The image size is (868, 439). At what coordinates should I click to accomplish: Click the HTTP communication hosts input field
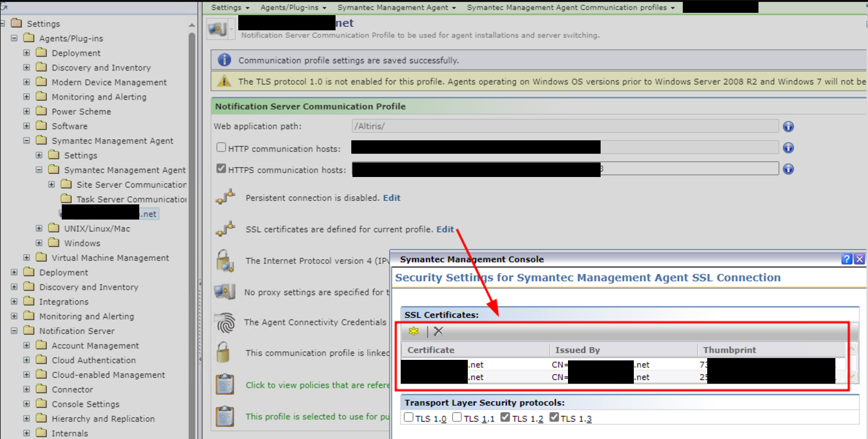tap(565, 148)
